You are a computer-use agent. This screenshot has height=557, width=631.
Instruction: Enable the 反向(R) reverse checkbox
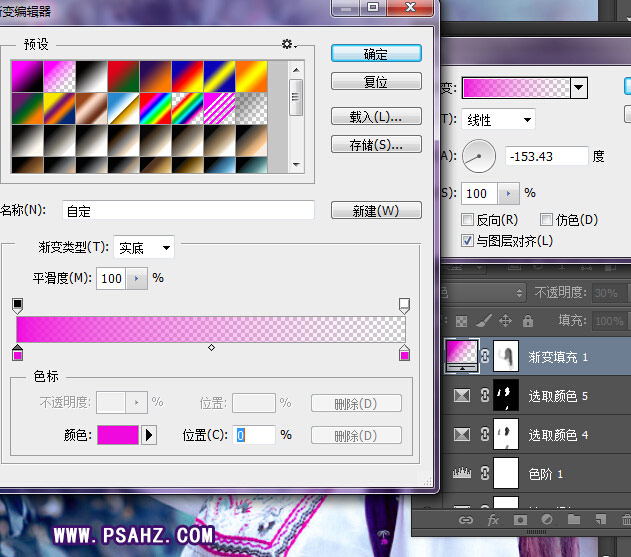point(467,219)
